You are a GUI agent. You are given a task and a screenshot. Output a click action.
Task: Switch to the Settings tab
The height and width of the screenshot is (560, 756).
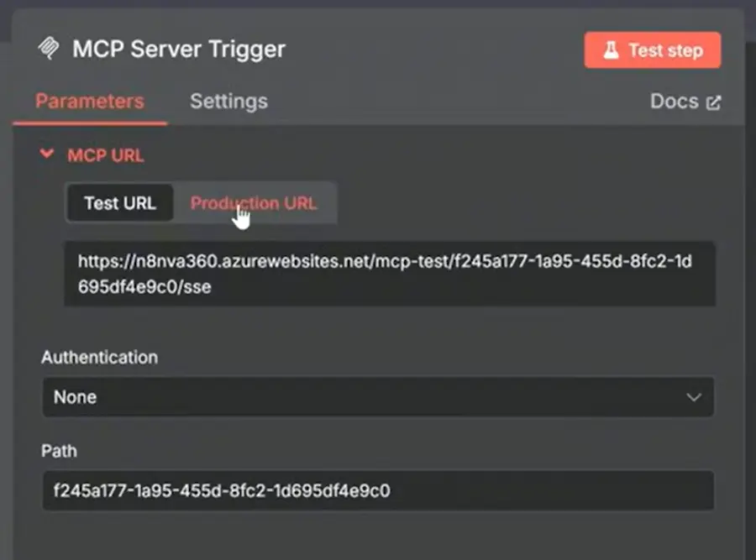pyautogui.click(x=228, y=101)
